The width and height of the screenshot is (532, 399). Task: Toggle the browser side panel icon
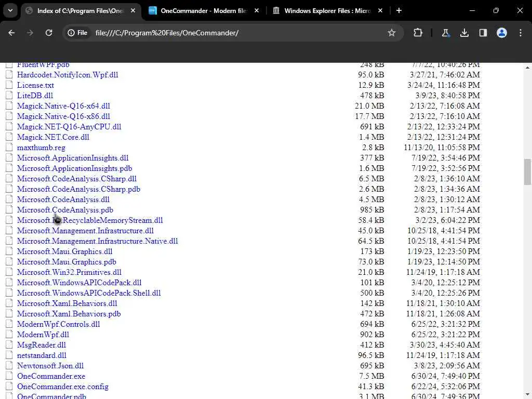(x=483, y=33)
